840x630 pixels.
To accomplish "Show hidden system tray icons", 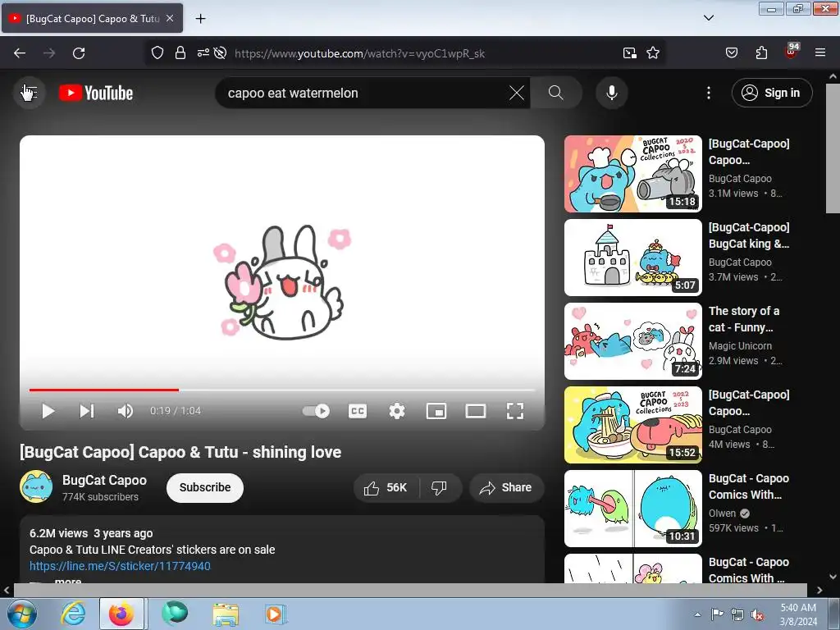I will tap(697, 614).
